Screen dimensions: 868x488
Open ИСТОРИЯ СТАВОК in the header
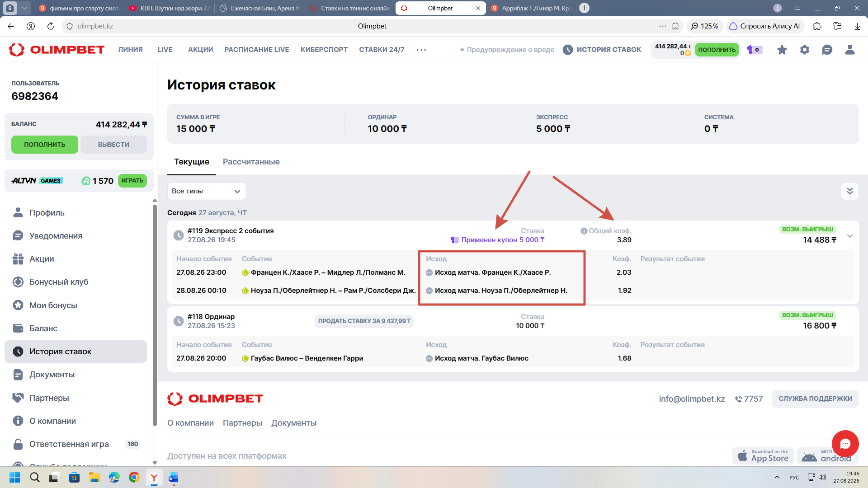coord(602,50)
